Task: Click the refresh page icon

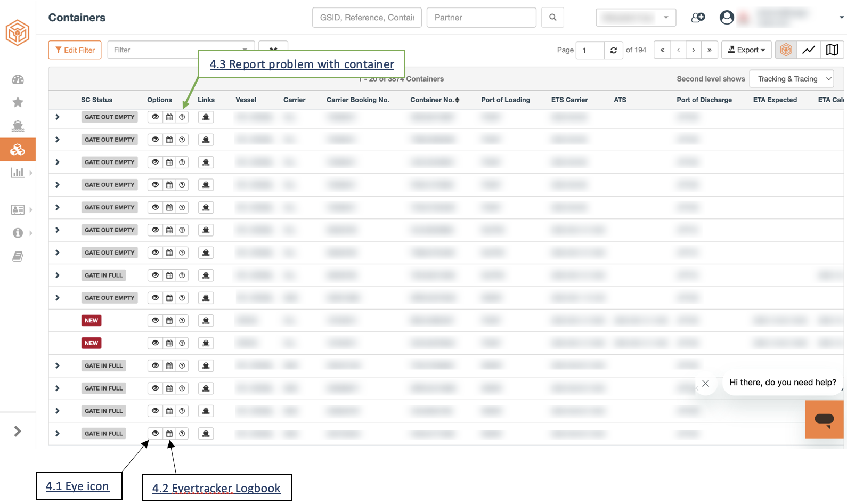Action: 614,50
